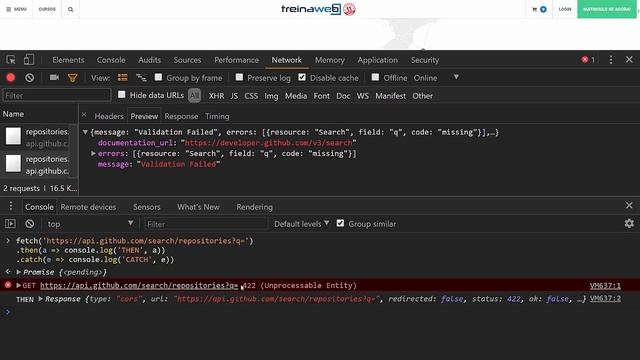Viewport: 640px width, 360px height.
Task: Toggle the device toolbar icon
Action: 29,60
